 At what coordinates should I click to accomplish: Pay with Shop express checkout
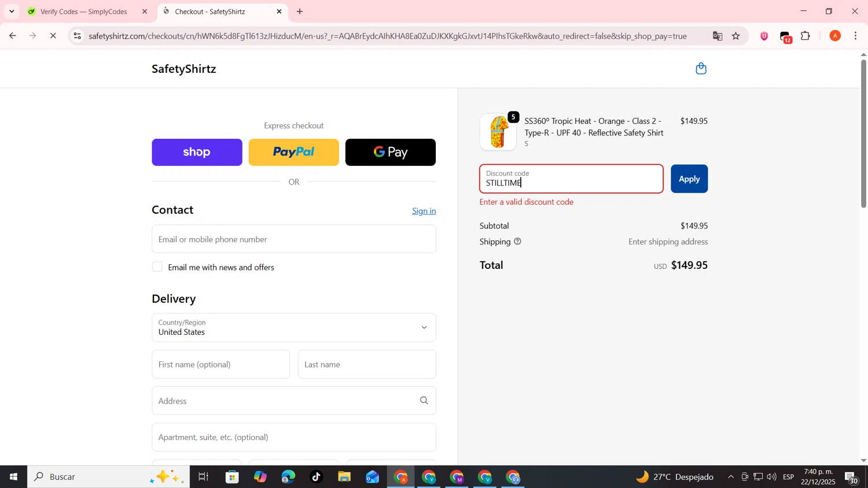pyautogui.click(x=197, y=153)
